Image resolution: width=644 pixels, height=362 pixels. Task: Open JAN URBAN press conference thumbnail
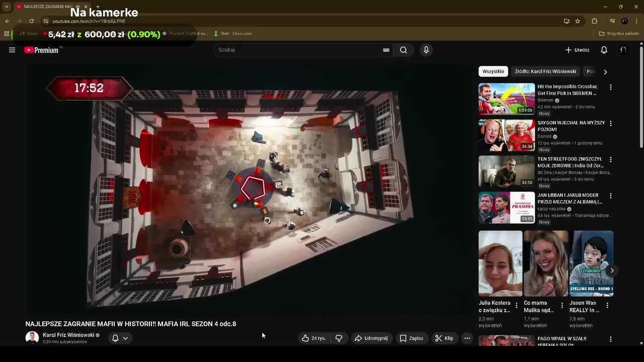coord(507,208)
